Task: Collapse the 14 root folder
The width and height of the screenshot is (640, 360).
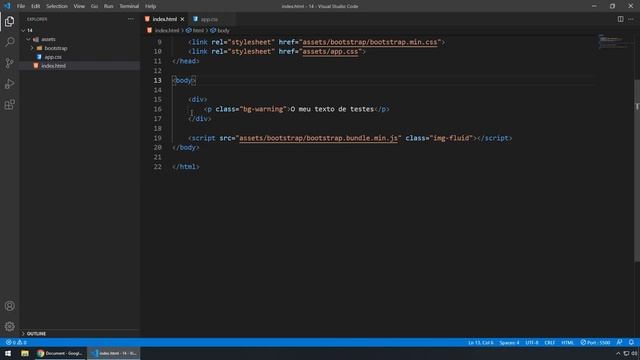Action: point(23,30)
